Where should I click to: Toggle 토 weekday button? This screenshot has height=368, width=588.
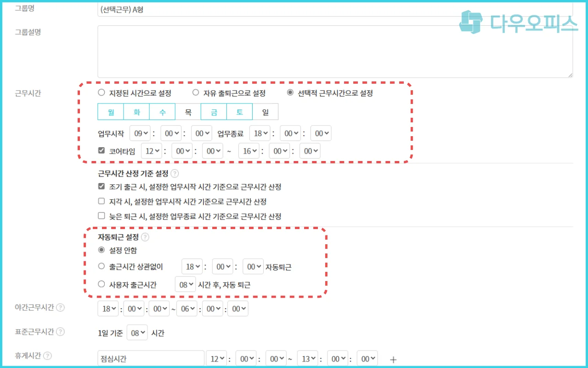point(240,112)
